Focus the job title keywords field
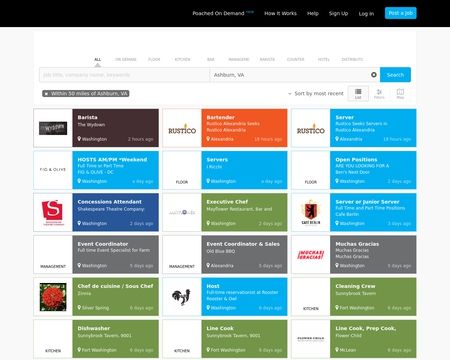Screen dimensions: 450x360 click(x=124, y=75)
